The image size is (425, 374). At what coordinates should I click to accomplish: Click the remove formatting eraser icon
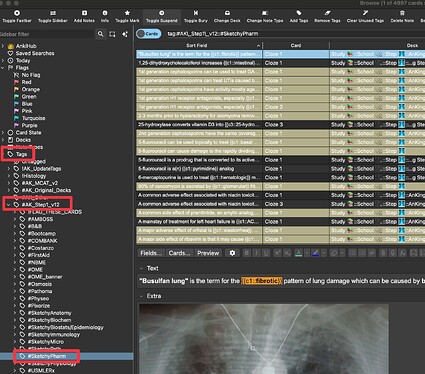pos(334,253)
